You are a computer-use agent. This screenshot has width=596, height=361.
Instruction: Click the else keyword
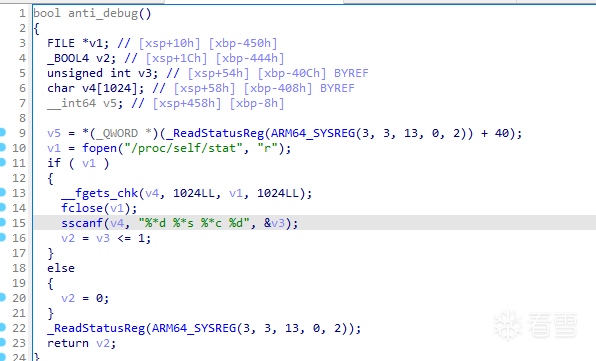[x=61, y=268]
